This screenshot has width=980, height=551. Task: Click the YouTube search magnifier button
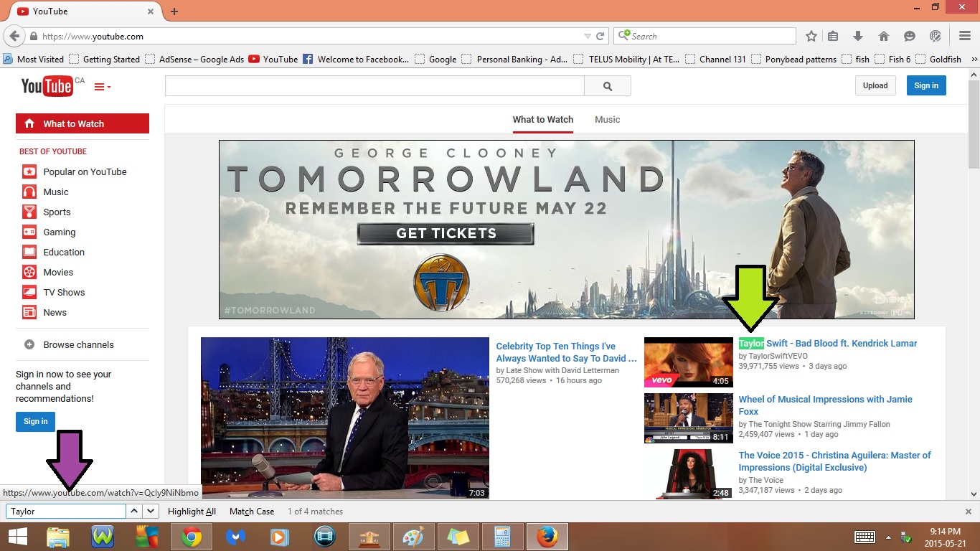pos(608,86)
